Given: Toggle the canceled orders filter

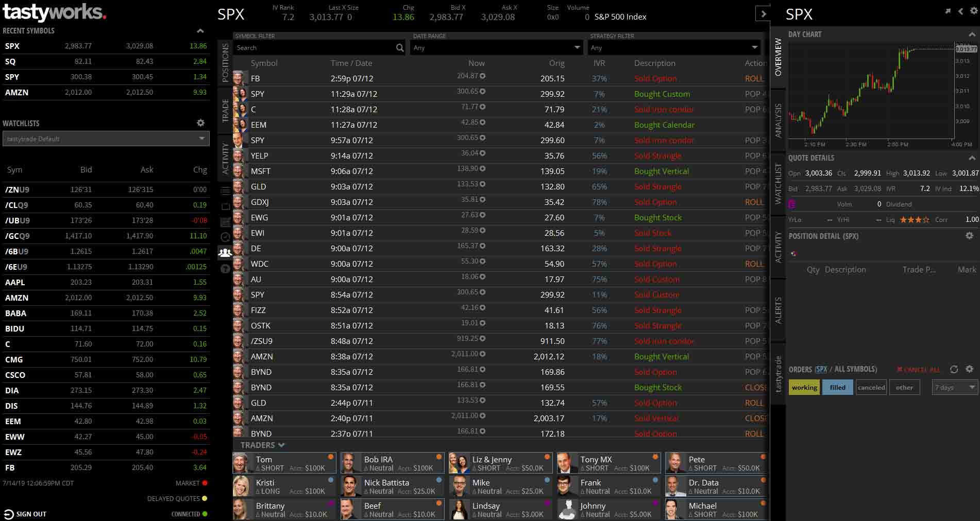Looking at the screenshot, I should point(871,388).
